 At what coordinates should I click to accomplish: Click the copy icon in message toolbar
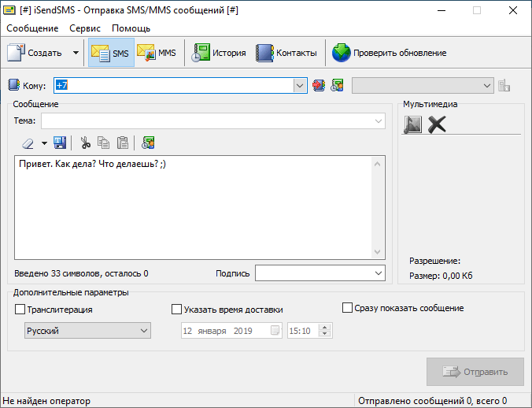pos(103,143)
